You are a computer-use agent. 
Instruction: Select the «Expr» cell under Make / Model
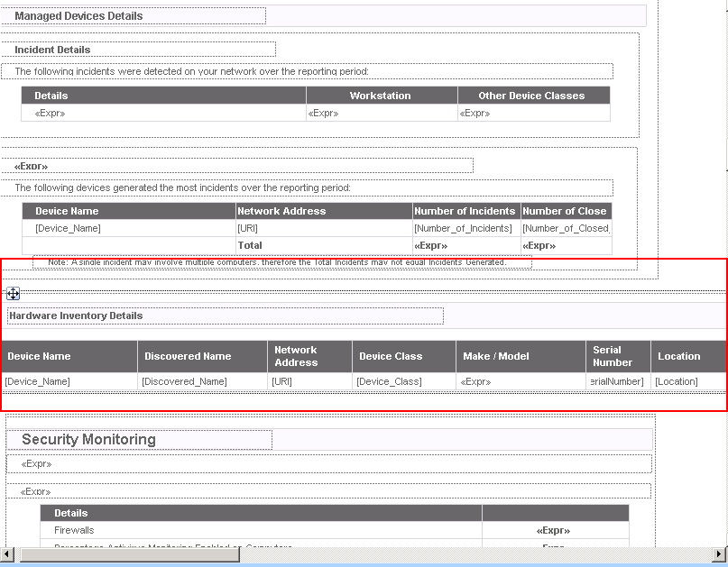(521, 381)
